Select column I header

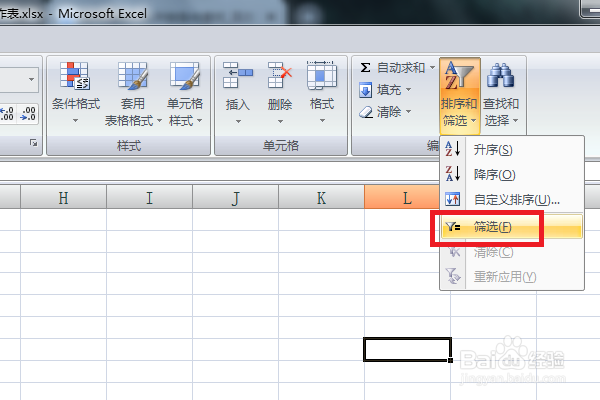(x=149, y=198)
